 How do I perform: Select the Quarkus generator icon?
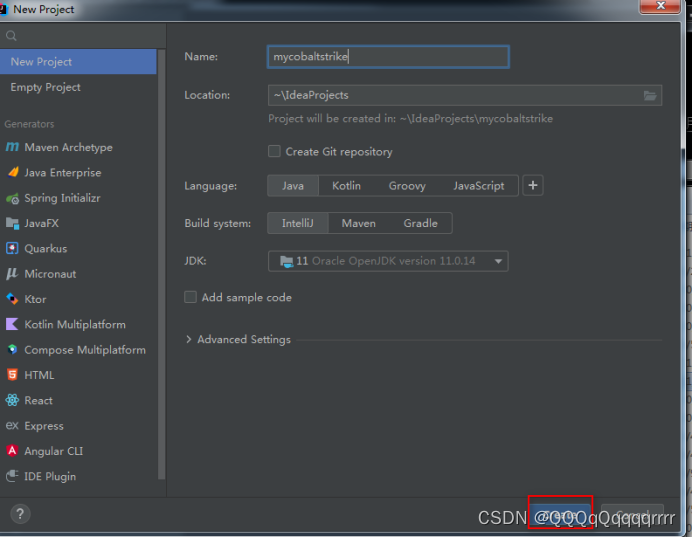pos(12,248)
